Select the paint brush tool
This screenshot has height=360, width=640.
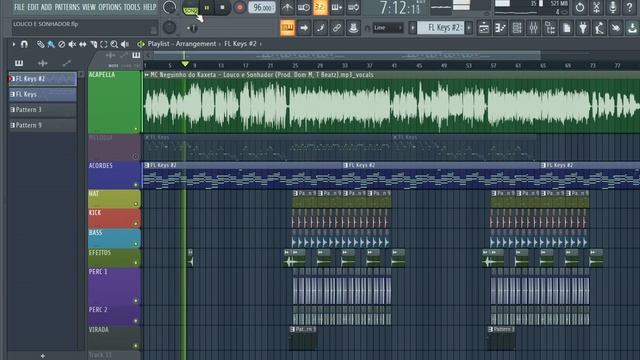click(51, 44)
